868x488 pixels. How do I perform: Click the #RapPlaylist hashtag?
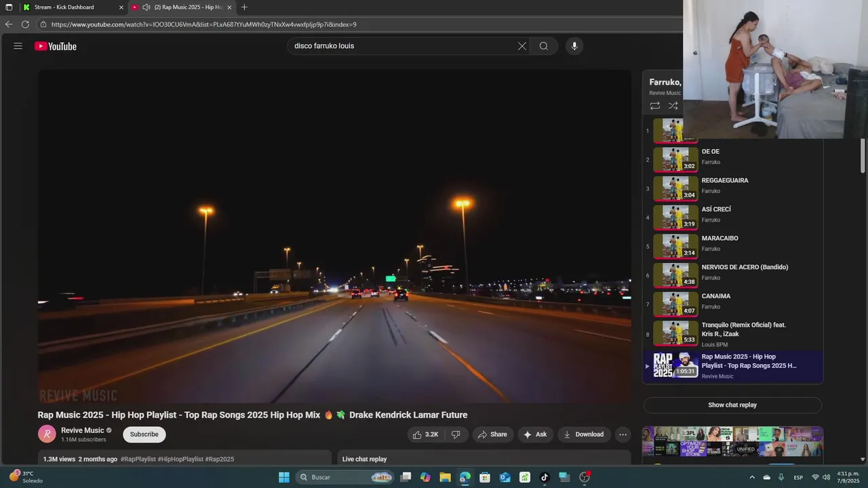pyautogui.click(x=138, y=460)
